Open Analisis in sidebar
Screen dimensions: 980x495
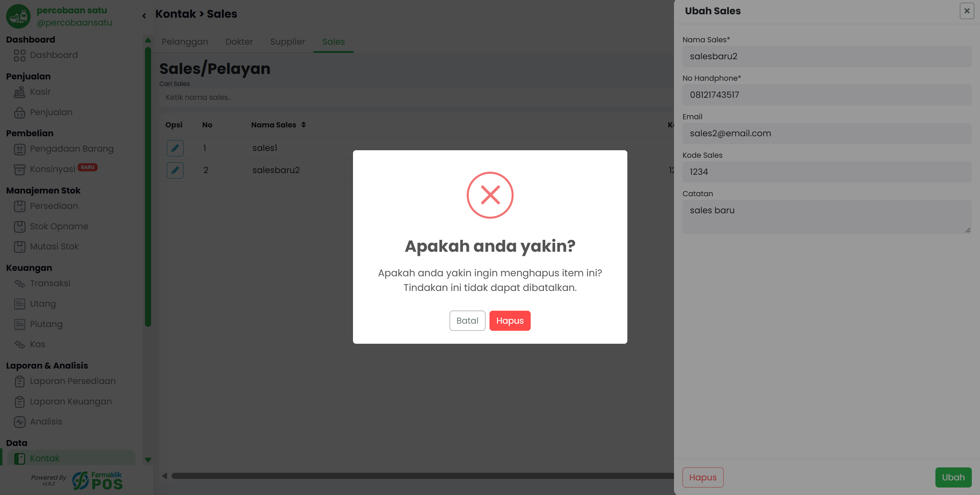38,422
